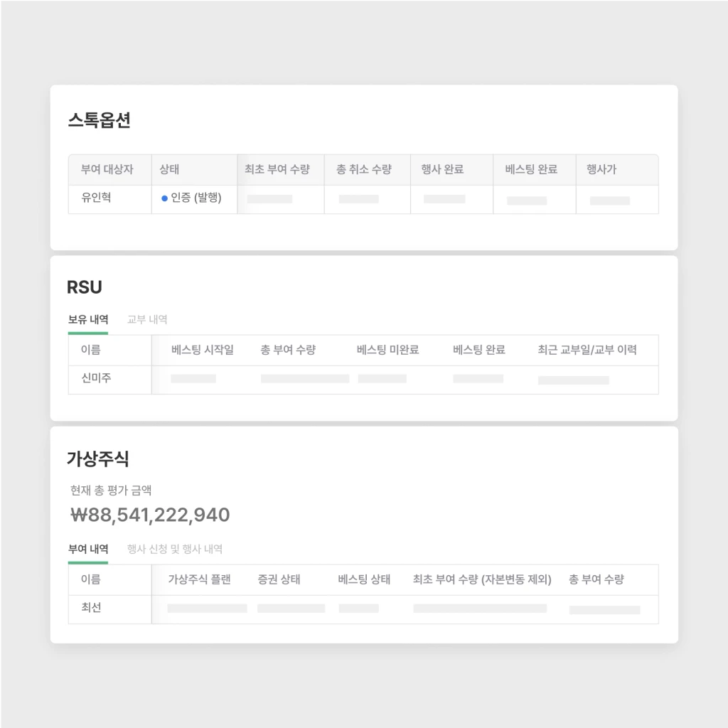Viewport: 728px width, 728px height.
Task: Switch to the 교부 내역 tab
Action: click(147, 319)
